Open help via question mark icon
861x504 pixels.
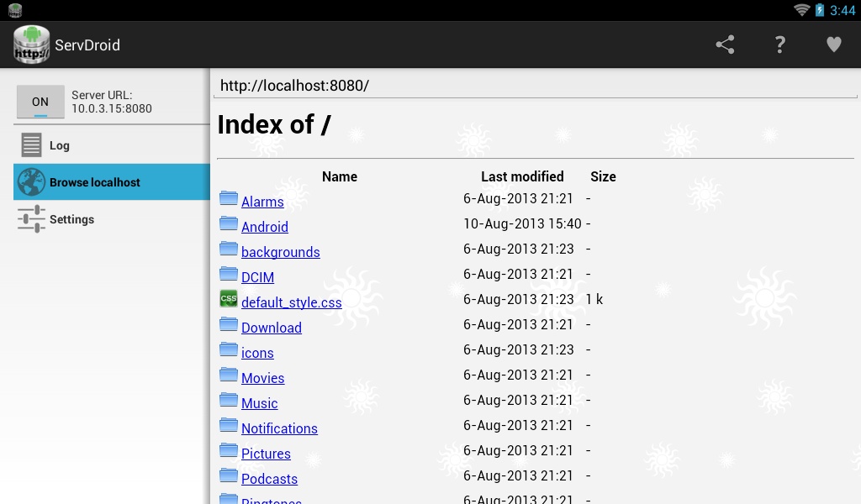coord(779,45)
